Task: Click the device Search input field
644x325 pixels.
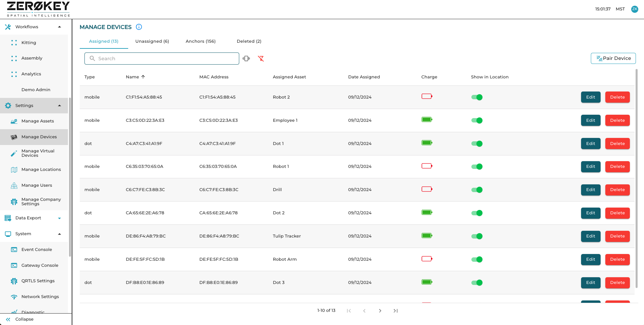Action: [x=162, y=59]
